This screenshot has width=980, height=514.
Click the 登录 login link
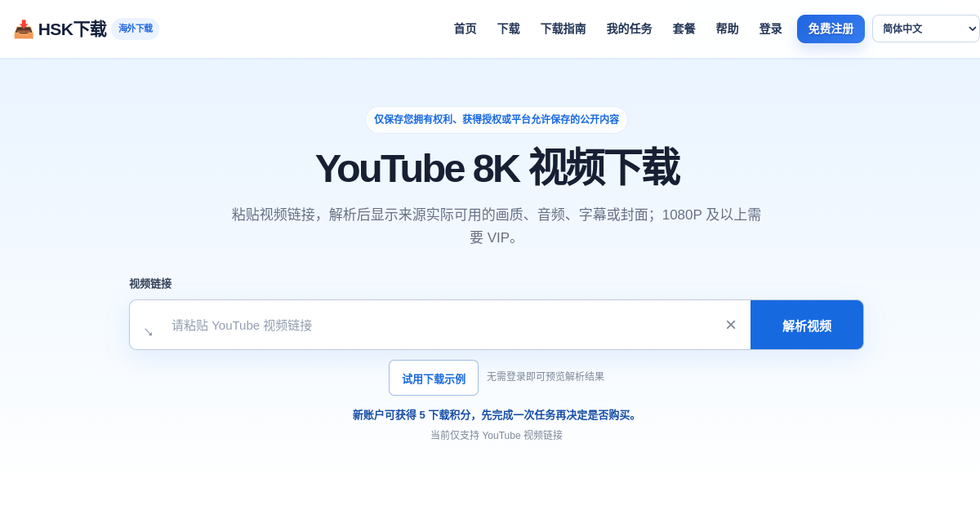point(771,29)
